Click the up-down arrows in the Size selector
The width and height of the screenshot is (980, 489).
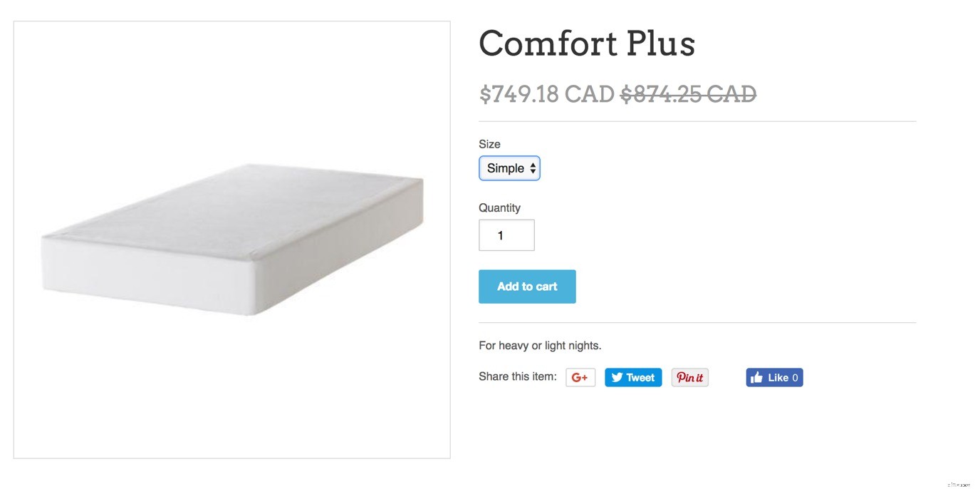pyautogui.click(x=533, y=168)
